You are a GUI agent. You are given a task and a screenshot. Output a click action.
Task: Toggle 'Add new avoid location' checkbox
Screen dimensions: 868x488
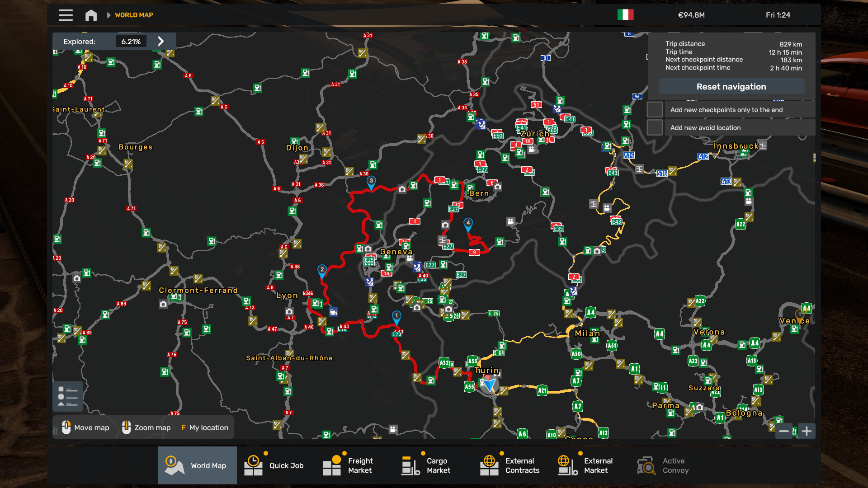pos(655,128)
